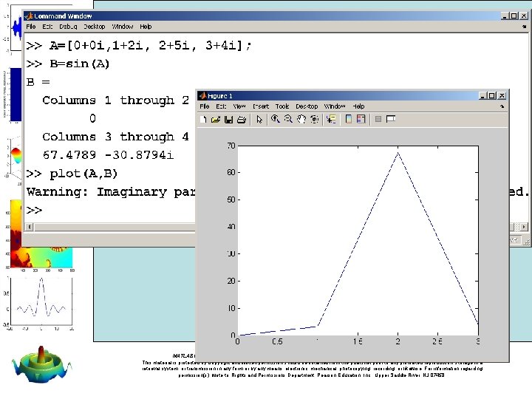Click Command Window scrollbar left arrow
Viewport: 532px width, 399px height.
[x=29, y=227]
